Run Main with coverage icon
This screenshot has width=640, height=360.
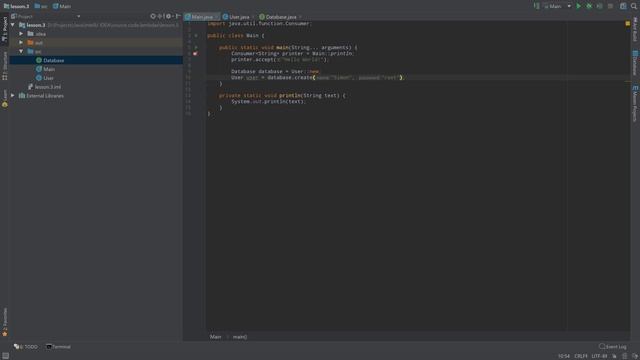coord(600,6)
